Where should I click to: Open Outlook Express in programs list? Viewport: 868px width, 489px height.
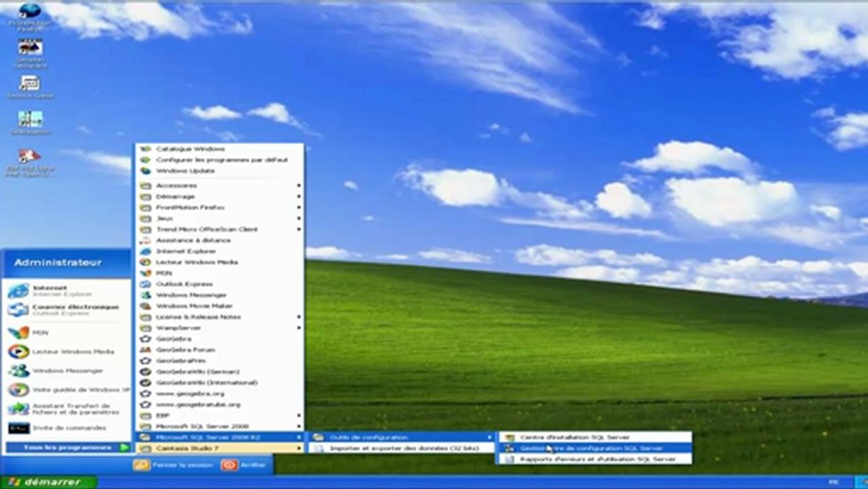click(220, 284)
